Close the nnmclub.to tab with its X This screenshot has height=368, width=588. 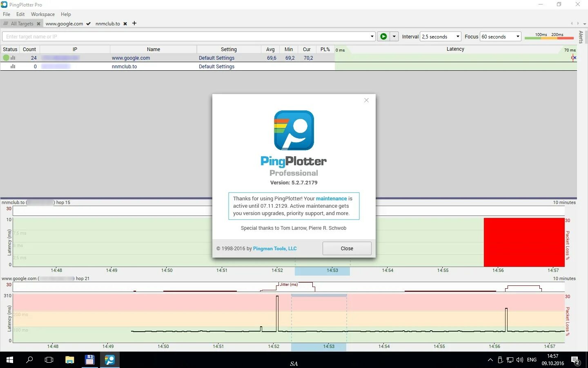(x=125, y=24)
